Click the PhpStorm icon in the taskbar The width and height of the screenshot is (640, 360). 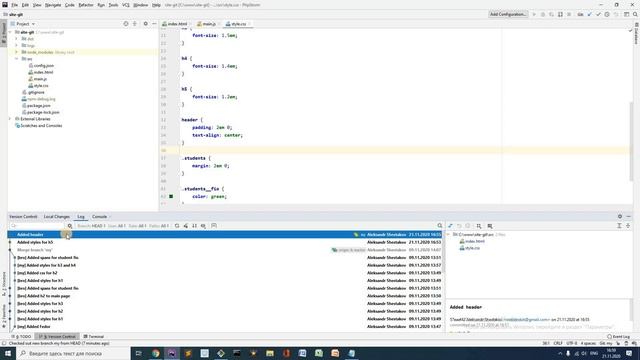tap(172, 353)
